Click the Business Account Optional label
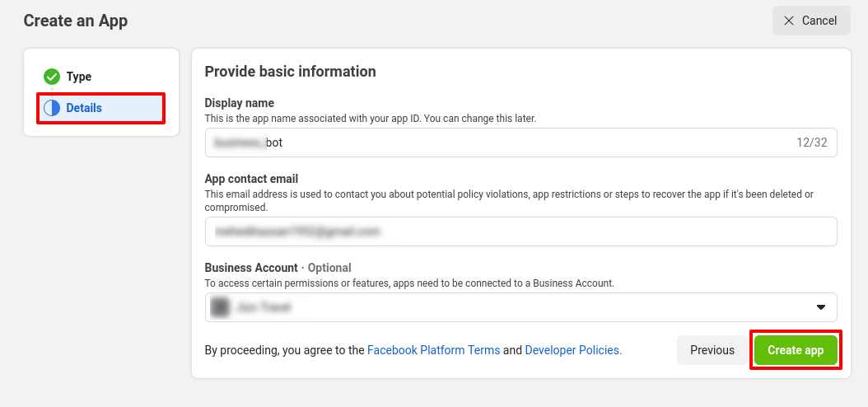Screen dimensions: 868x407 278,268
